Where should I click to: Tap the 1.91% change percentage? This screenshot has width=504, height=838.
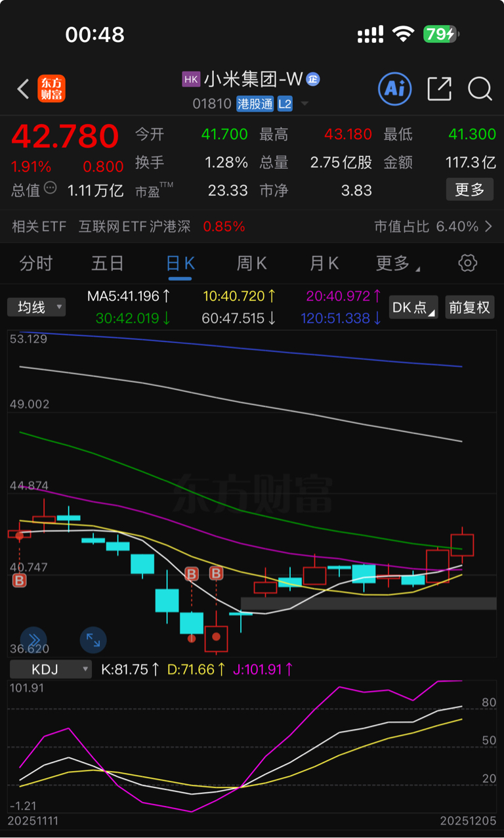[x=31, y=166]
